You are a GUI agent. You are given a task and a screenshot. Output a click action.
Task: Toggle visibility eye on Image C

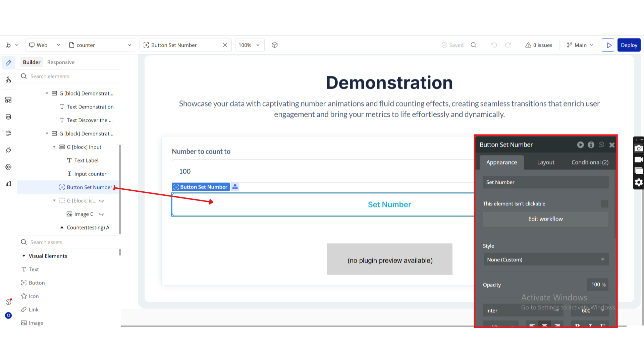pyautogui.click(x=102, y=214)
